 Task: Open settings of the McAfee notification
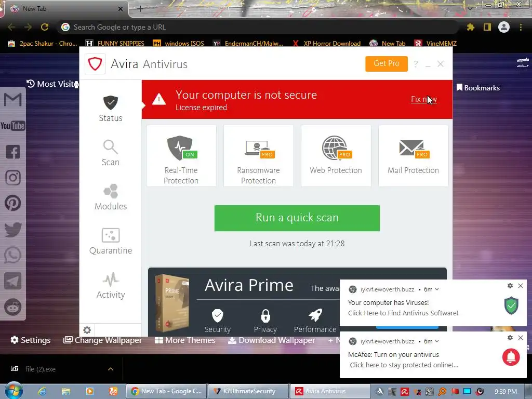[510, 338]
